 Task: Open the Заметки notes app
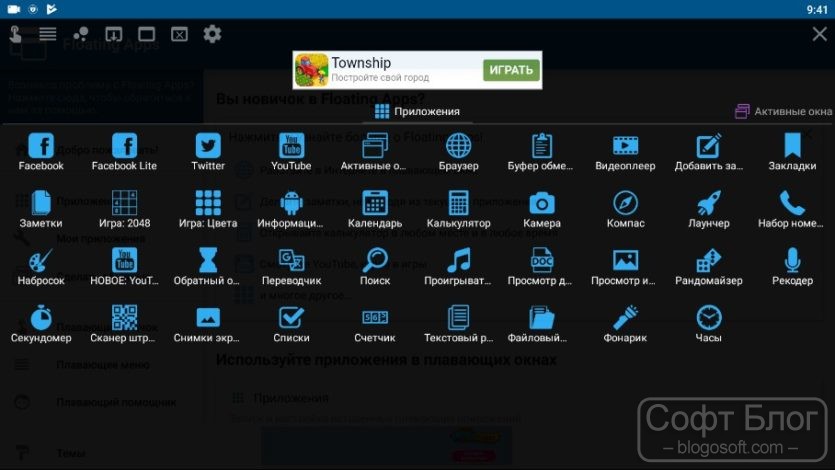coord(41,209)
